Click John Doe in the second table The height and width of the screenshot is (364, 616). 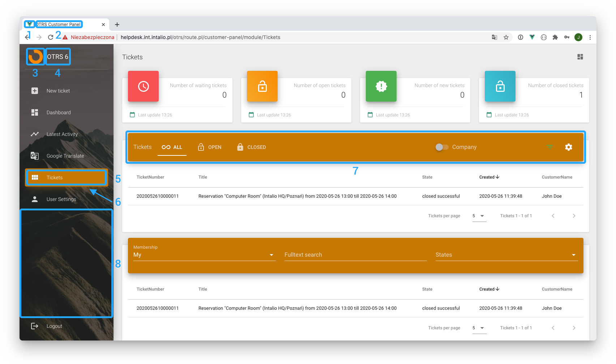point(552,308)
